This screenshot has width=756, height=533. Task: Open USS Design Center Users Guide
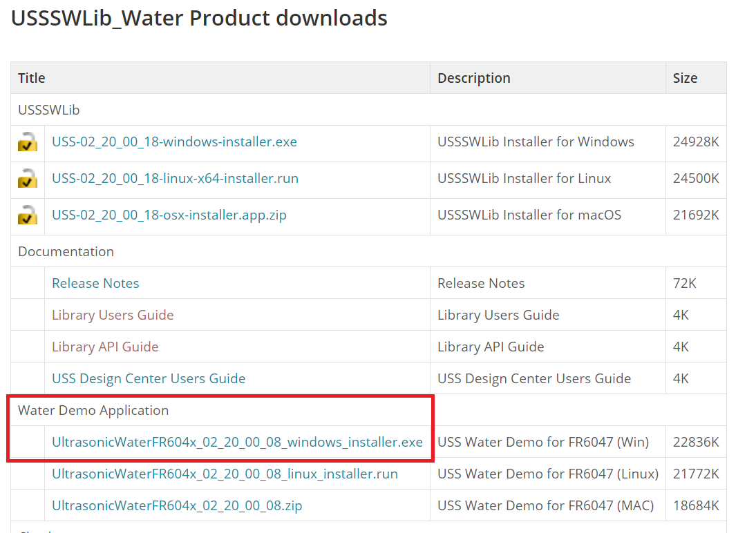pos(149,379)
